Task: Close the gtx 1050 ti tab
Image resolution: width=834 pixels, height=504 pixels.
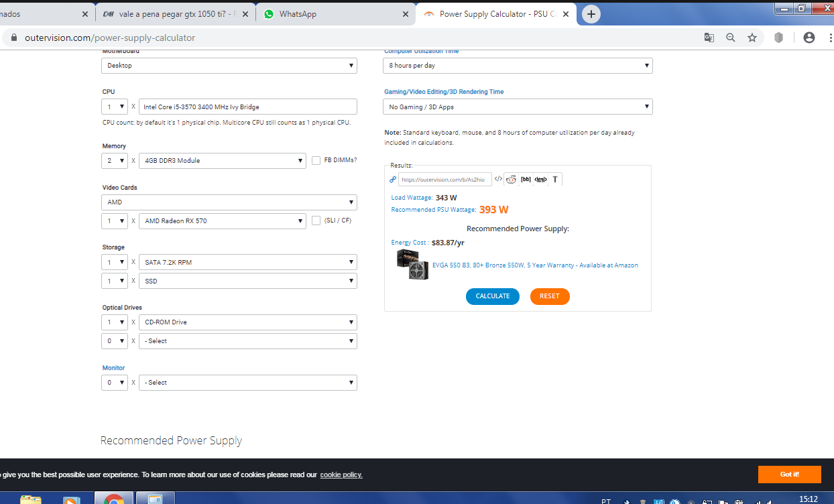Action: pyautogui.click(x=246, y=14)
